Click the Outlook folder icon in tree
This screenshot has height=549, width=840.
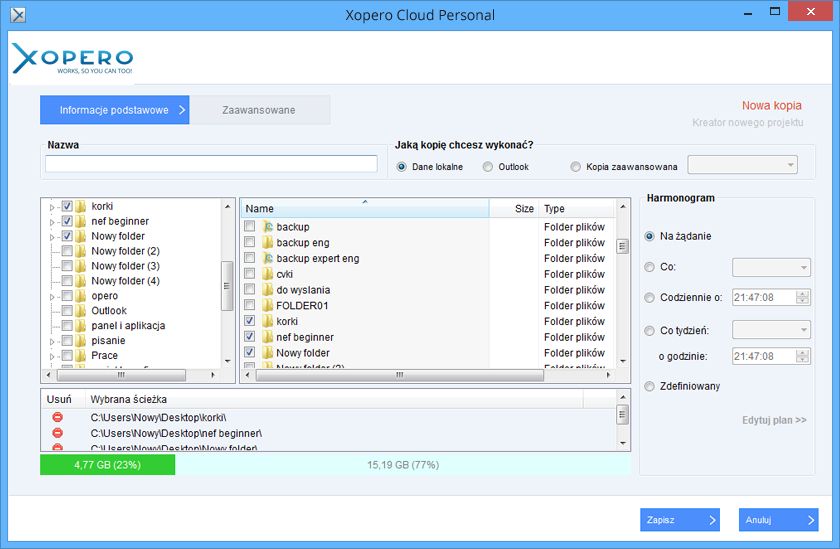(x=81, y=311)
